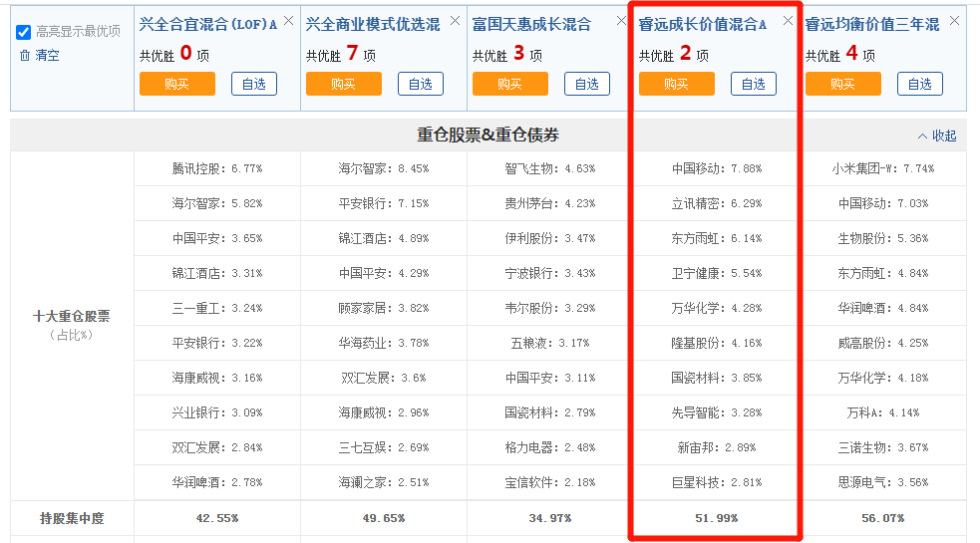Open the 睿远成长价值混合A fund link
Image resolution: width=980 pixels, height=543 pixels.
[x=703, y=24]
